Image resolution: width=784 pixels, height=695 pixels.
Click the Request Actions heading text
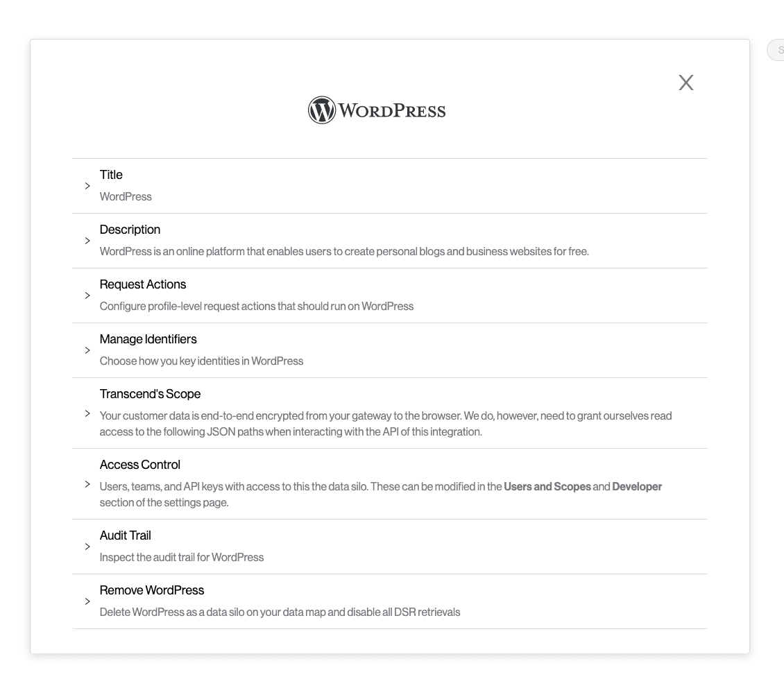[142, 284]
